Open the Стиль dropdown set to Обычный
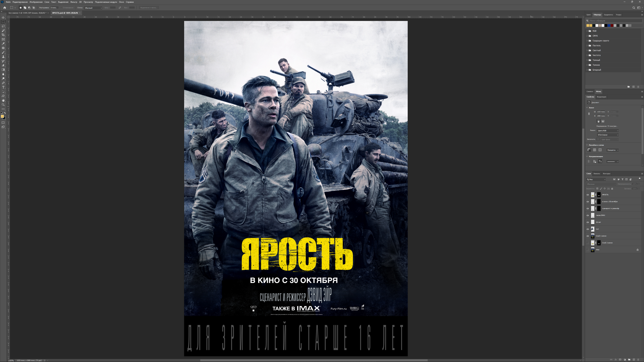The width and height of the screenshot is (644, 362). tap(93, 8)
